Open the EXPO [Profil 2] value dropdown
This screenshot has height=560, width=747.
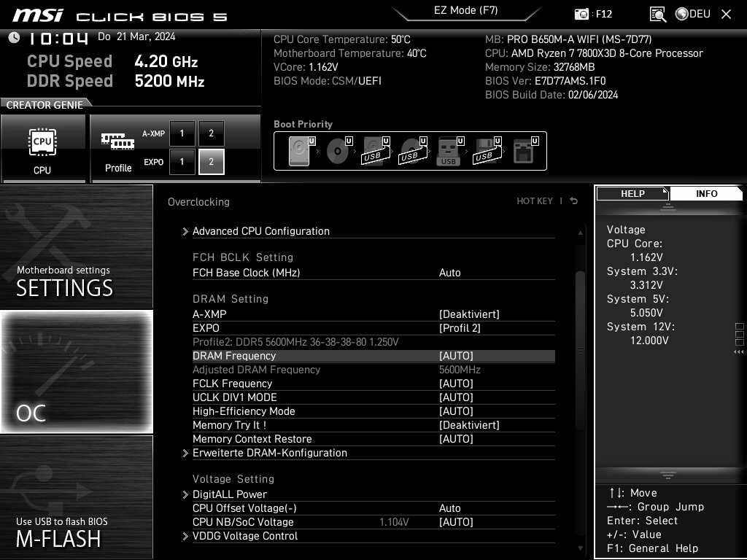coord(460,328)
